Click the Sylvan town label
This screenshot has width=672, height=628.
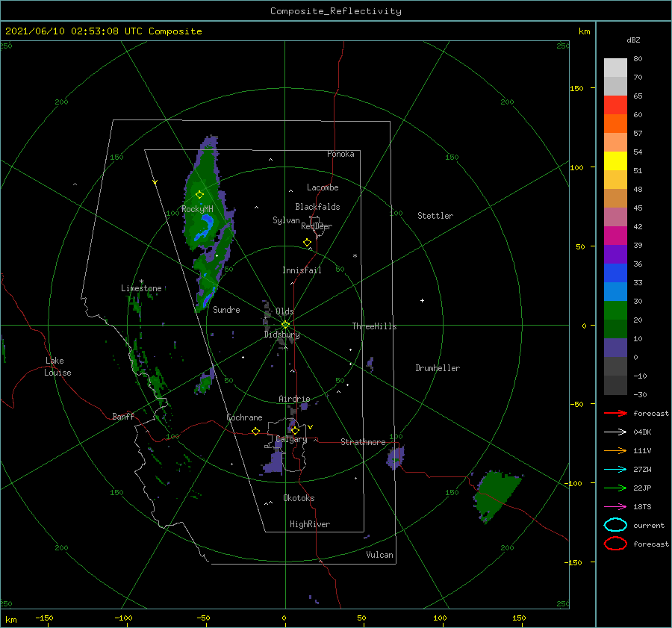(286, 220)
